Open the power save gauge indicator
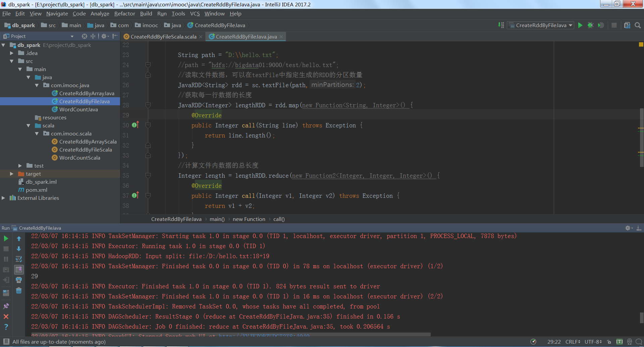Viewport: 644px width, 347px height. [x=533, y=342]
